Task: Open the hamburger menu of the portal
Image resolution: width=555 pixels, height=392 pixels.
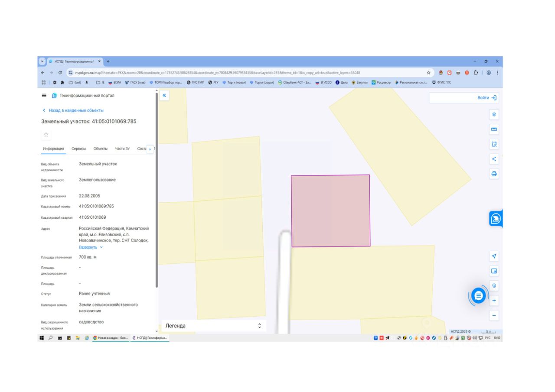Action: pos(44,95)
